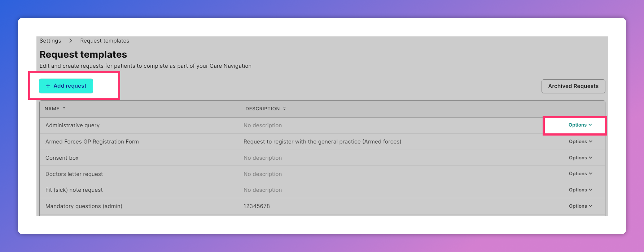
Task: Expand Options for Mandatory questions (admin)
Action: 580,206
